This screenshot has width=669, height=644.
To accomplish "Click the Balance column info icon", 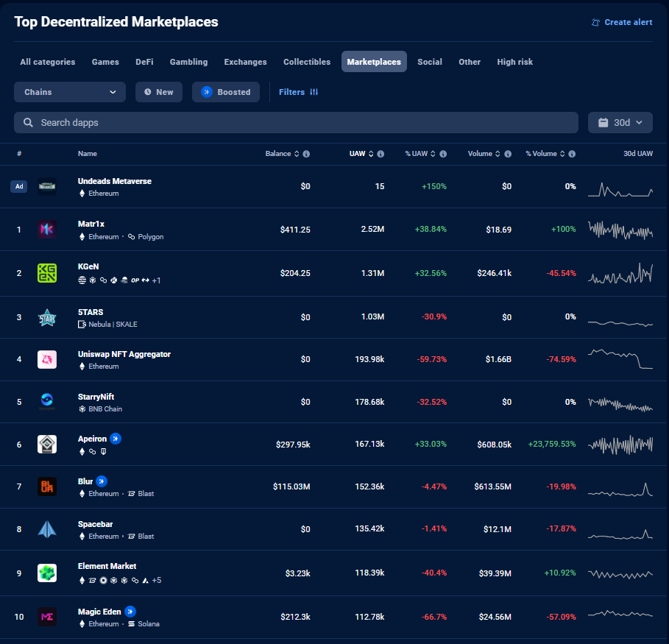I will pyautogui.click(x=306, y=154).
